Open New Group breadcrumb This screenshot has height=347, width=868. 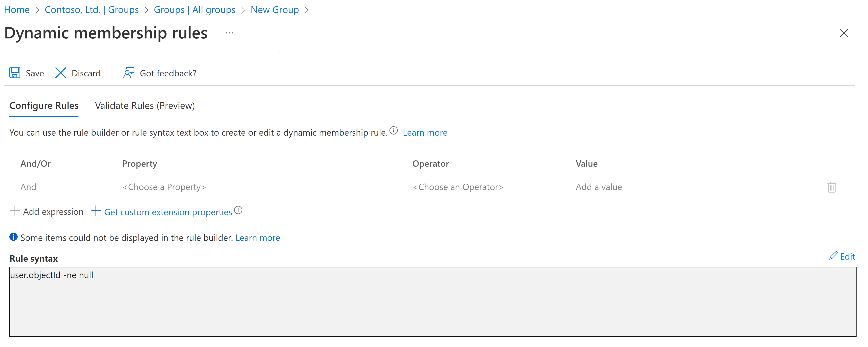(x=275, y=10)
